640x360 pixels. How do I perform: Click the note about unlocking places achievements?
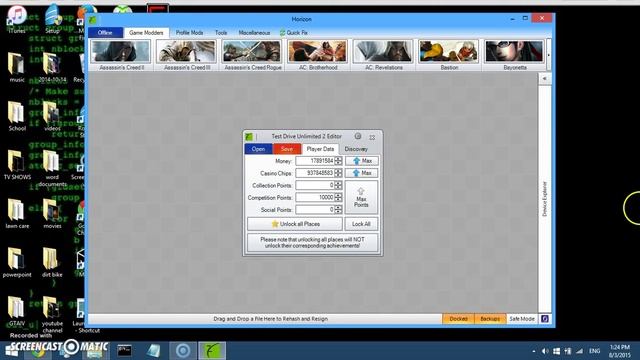313,243
